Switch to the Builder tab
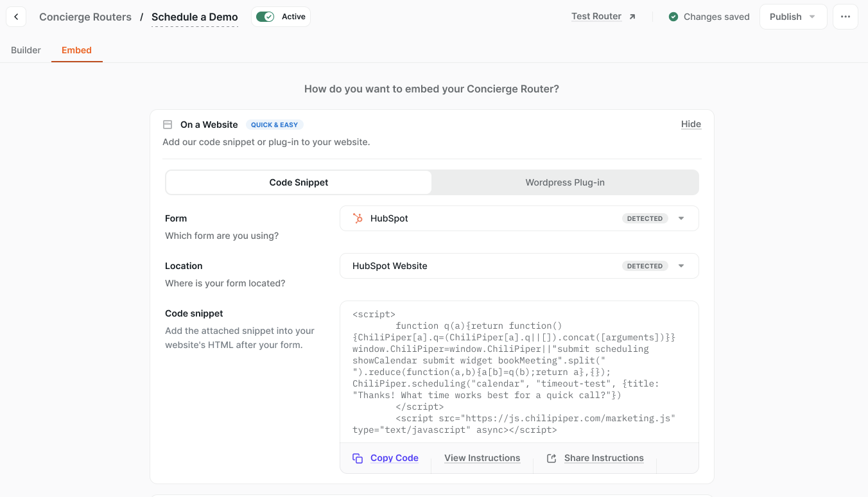The image size is (868, 497). [x=26, y=50]
